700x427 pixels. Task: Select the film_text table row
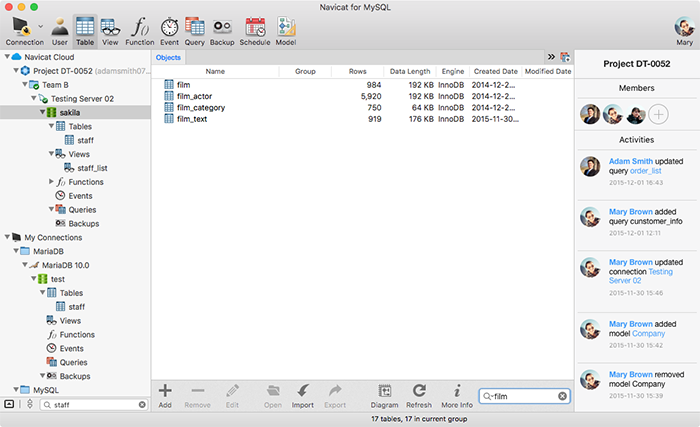pyautogui.click(x=362, y=119)
